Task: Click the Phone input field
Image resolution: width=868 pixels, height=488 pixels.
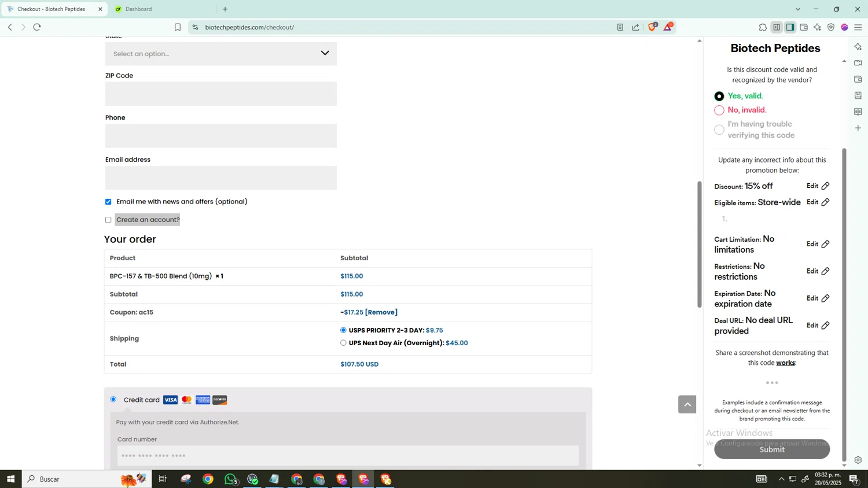Action: pyautogui.click(x=221, y=136)
